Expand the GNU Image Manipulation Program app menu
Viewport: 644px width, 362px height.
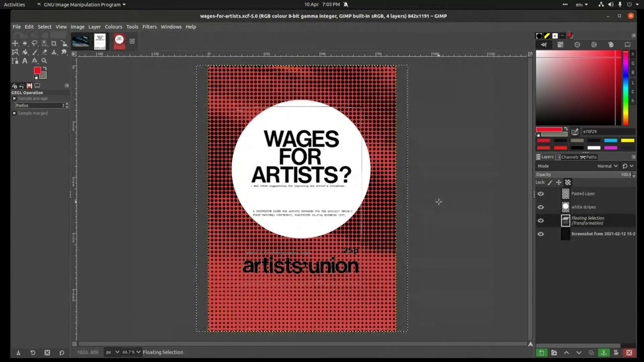point(81,5)
